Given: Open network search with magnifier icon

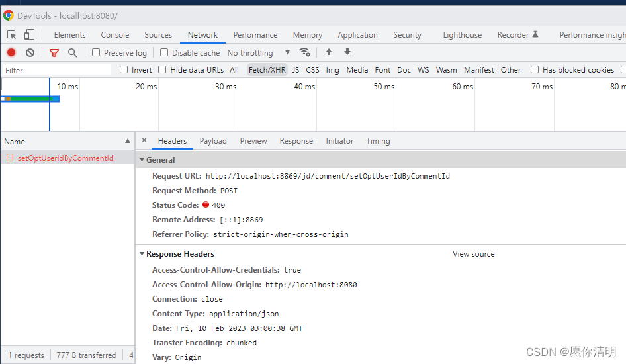Looking at the screenshot, I should (x=72, y=52).
